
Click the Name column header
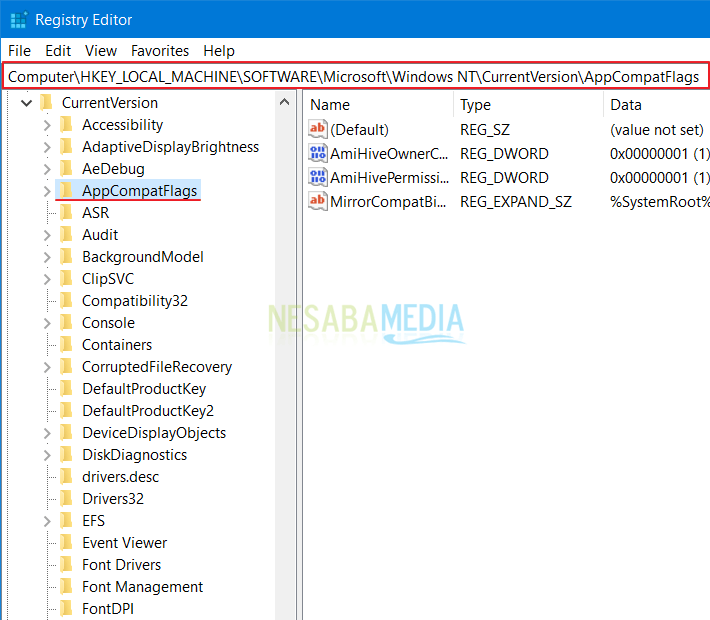click(331, 104)
